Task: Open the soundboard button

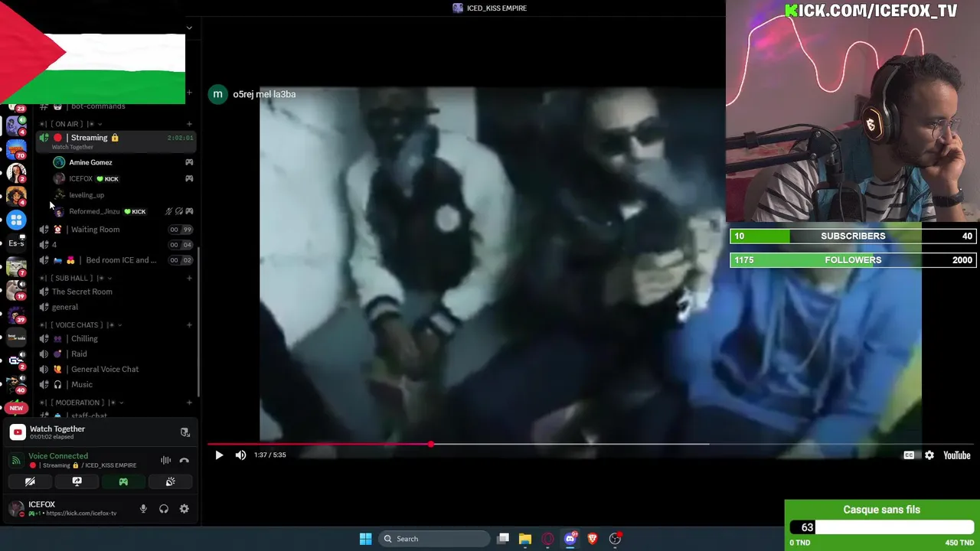Action: [x=170, y=481]
